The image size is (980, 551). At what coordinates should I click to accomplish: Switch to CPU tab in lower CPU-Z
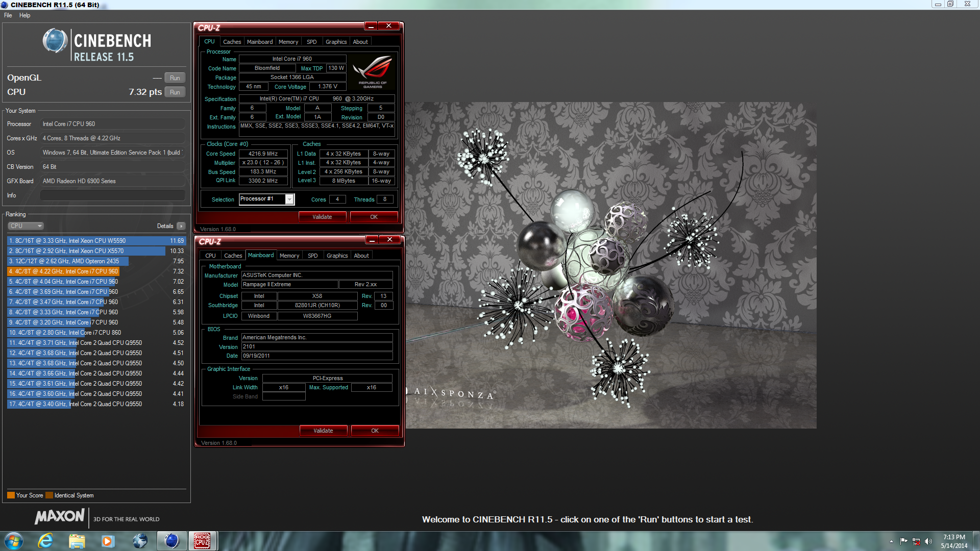click(210, 256)
